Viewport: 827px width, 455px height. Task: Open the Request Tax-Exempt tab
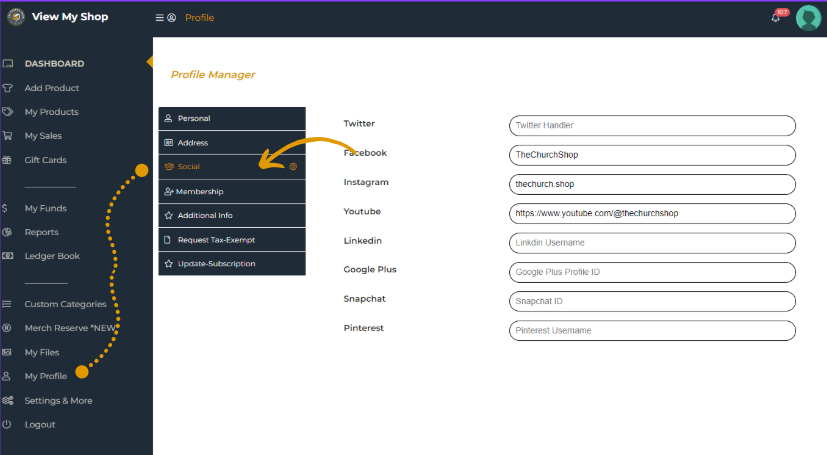[x=232, y=240]
